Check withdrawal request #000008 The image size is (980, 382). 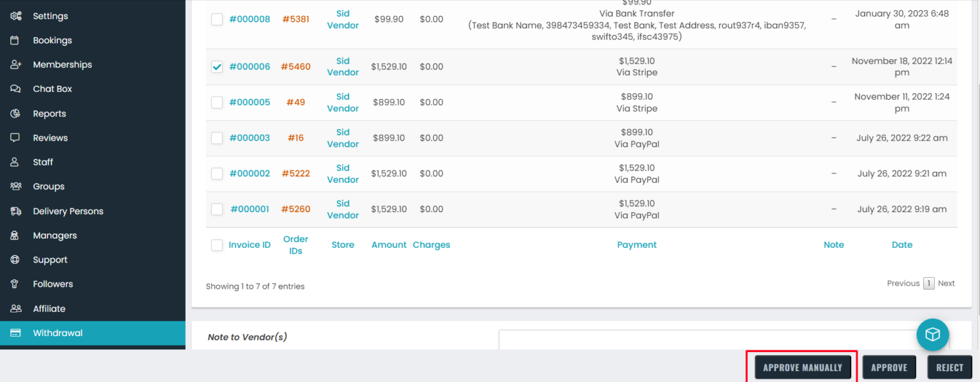216,19
